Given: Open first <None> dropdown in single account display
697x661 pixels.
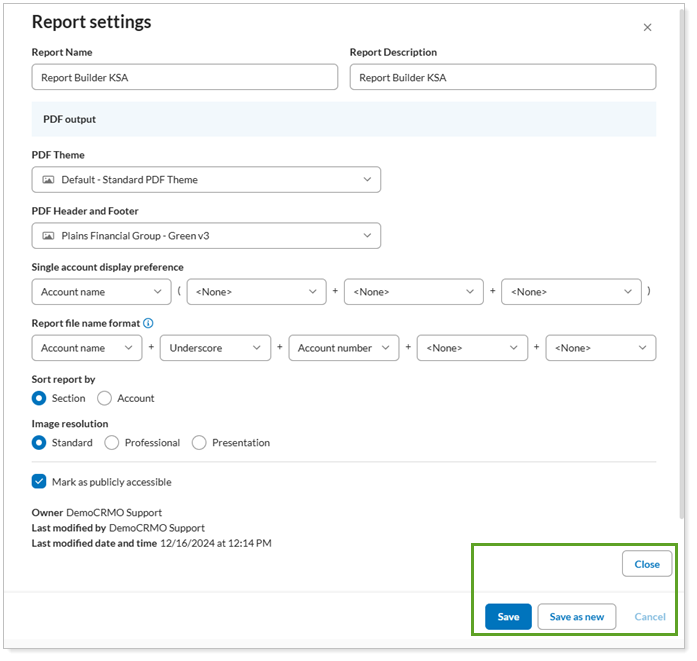Looking at the screenshot, I should (x=256, y=292).
